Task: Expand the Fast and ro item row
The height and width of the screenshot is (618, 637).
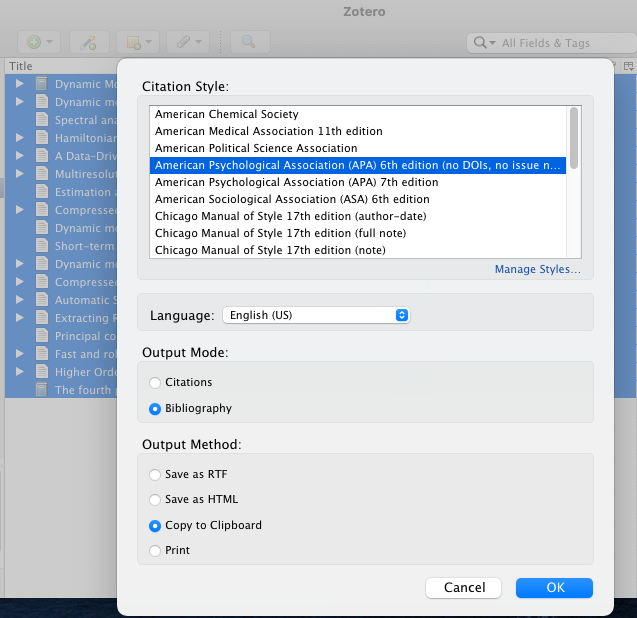Action: point(20,353)
